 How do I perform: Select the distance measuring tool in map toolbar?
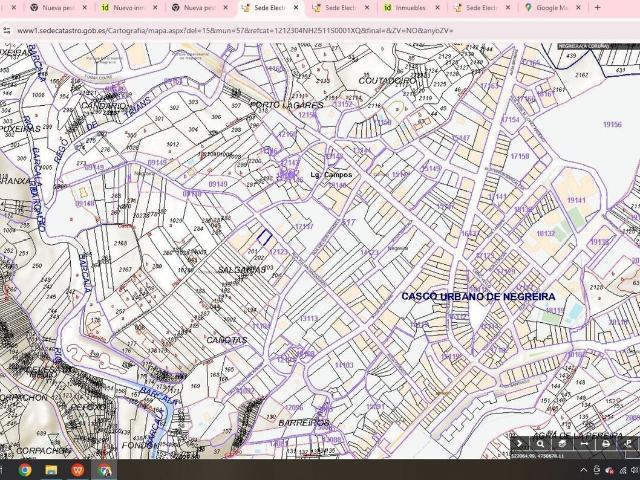584,444
